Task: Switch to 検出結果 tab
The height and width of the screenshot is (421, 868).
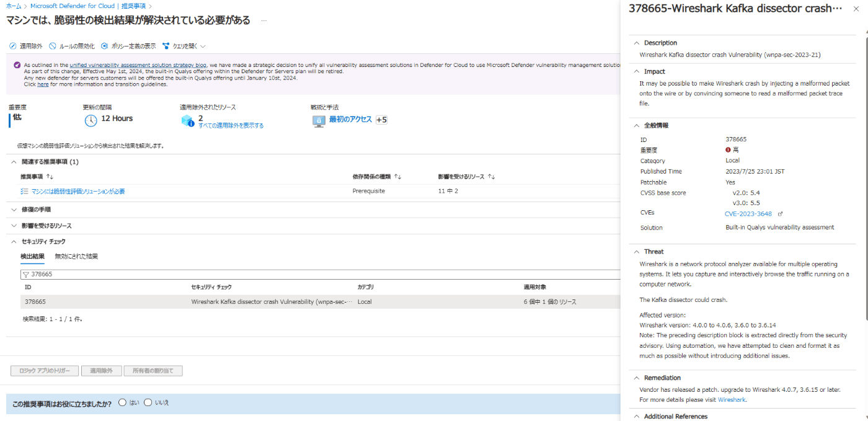Action: 32,256
